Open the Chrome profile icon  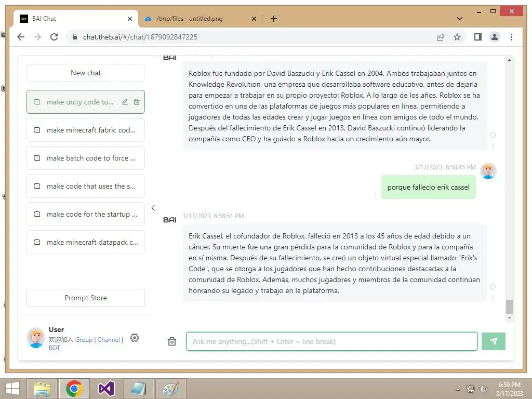tap(495, 37)
